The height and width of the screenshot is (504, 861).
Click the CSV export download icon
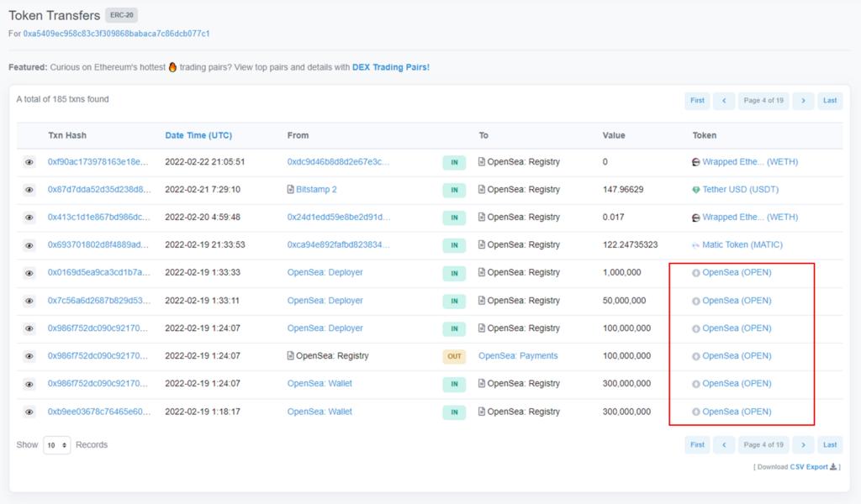click(833, 467)
